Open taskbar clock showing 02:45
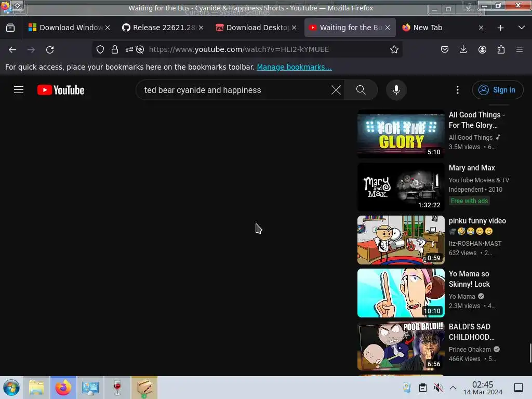This screenshot has width=532, height=399. (x=483, y=388)
